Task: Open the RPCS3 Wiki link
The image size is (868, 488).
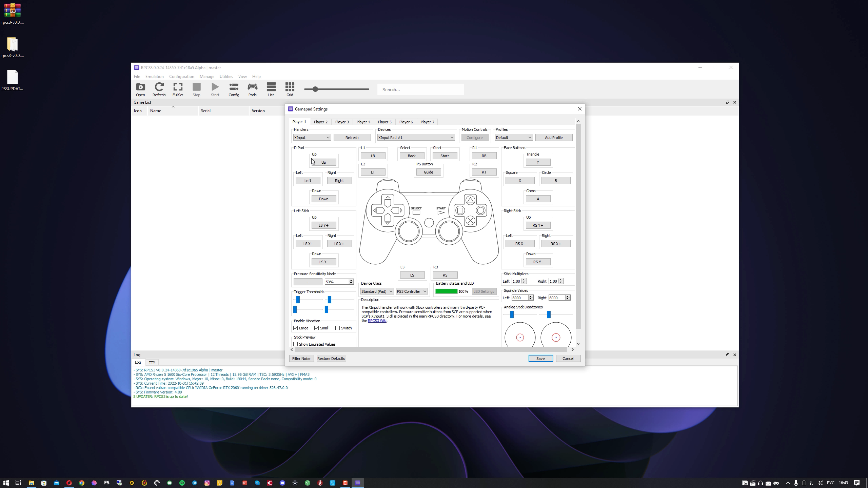Action: [x=377, y=321]
